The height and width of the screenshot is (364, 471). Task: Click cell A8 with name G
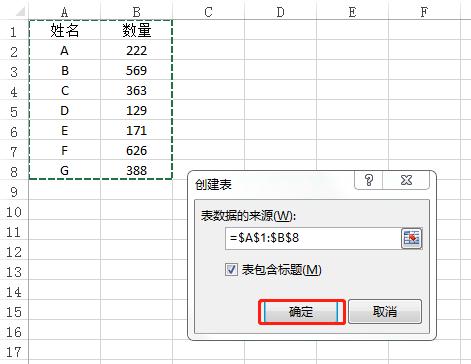(x=65, y=170)
